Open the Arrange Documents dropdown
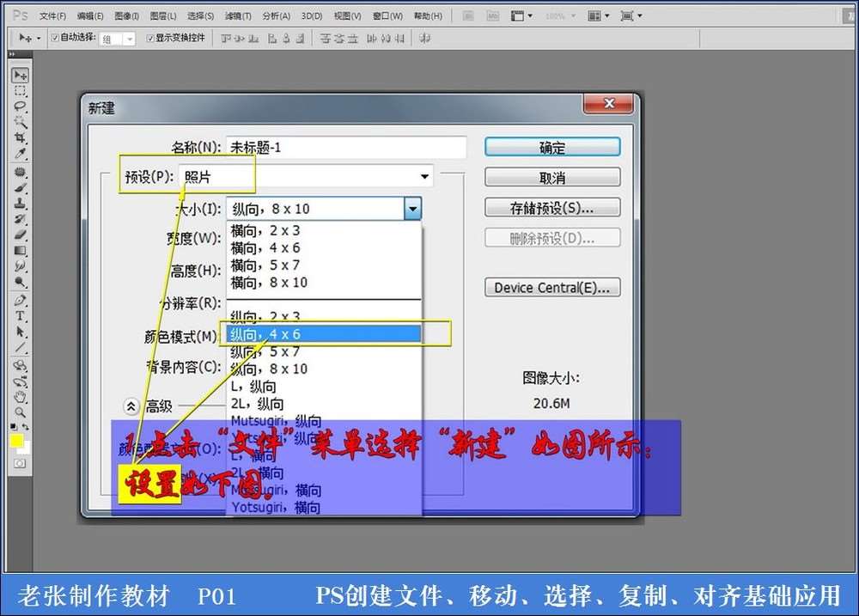Screen dimensions: 859x616 click(598, 15)
